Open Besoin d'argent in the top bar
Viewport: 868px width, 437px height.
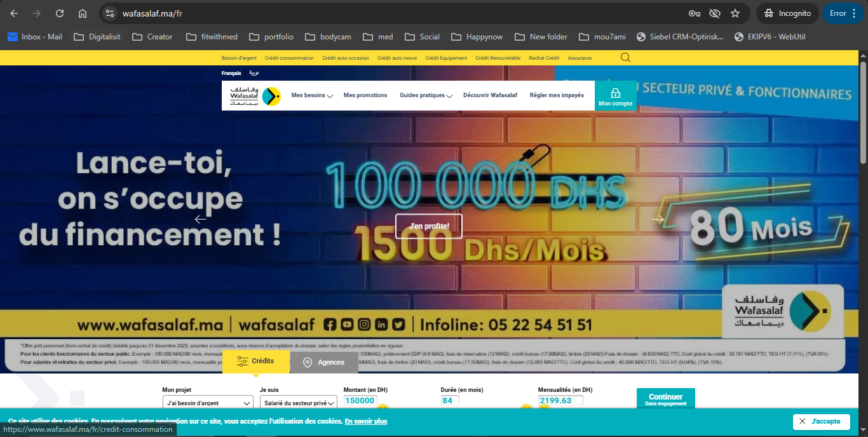point(239,58)
